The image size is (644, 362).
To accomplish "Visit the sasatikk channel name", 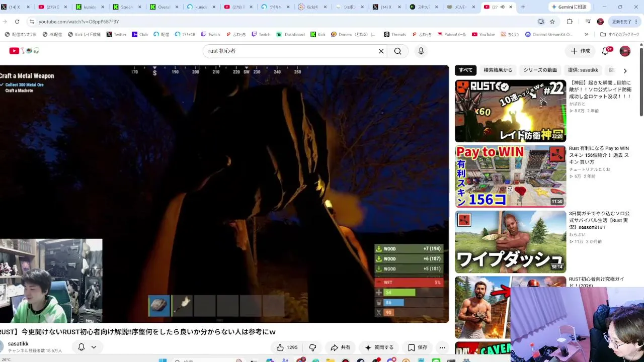I will [x=18, y=344].
